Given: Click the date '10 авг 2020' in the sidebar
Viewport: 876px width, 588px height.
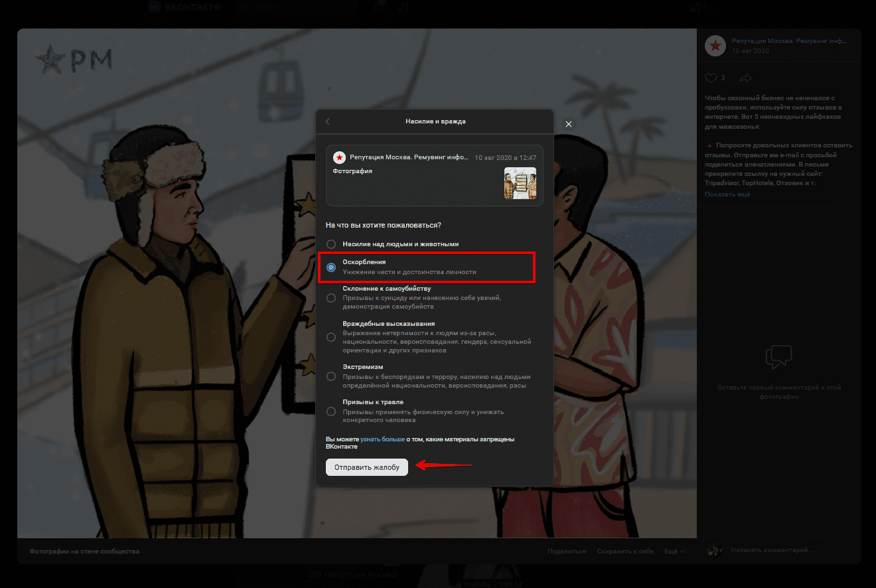Looking at the screenshot, I should 751,50.
